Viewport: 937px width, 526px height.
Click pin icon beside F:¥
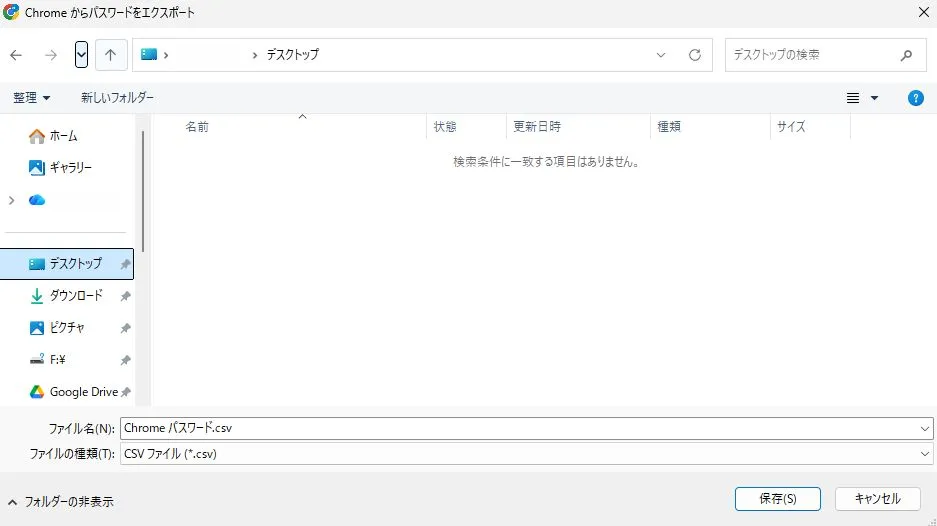coord(125,360)
